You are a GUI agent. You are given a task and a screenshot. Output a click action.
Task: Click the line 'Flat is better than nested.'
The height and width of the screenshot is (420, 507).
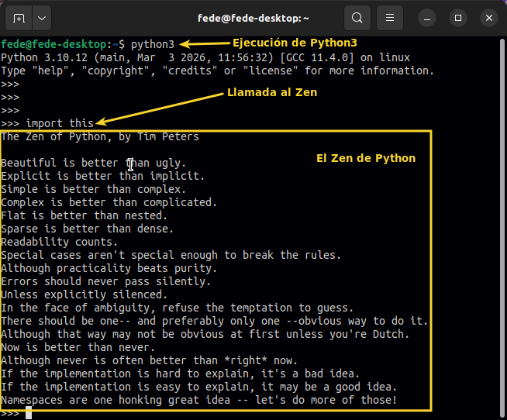pos(84,215)
